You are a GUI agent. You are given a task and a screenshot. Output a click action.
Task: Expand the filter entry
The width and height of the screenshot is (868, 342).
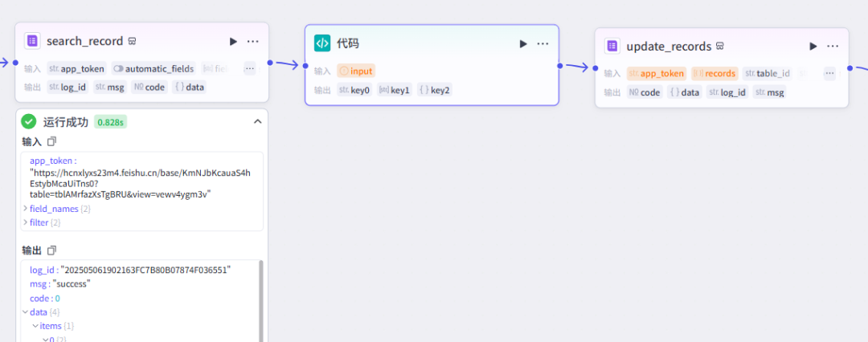pos(25,222)
